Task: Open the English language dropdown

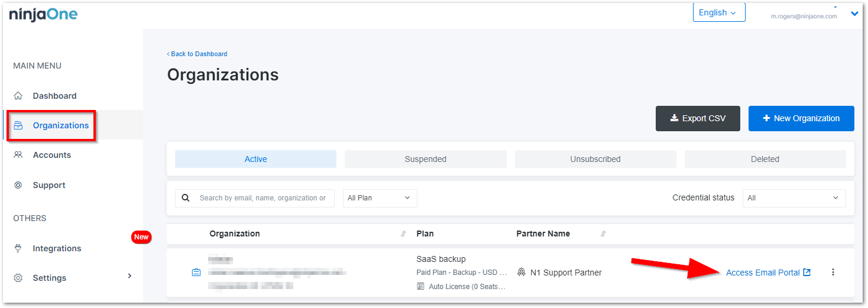Action: [718, 12]
